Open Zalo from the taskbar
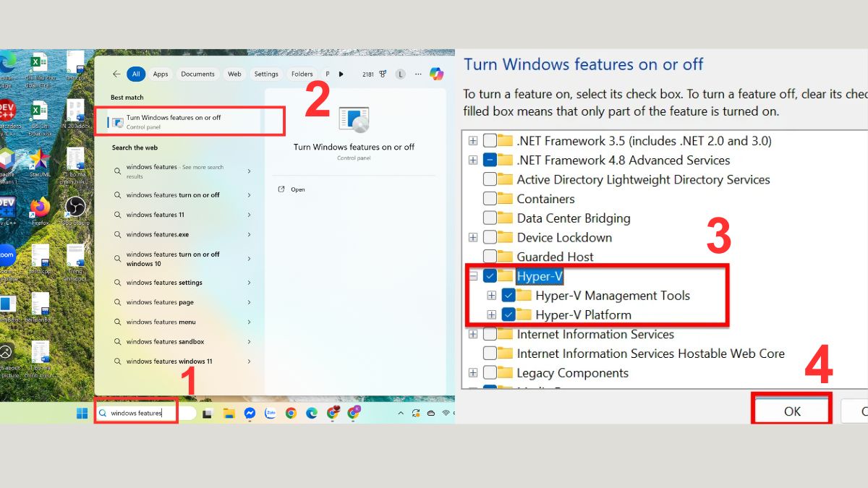Screen dimensions: 868x488 (x=271, y=413)
